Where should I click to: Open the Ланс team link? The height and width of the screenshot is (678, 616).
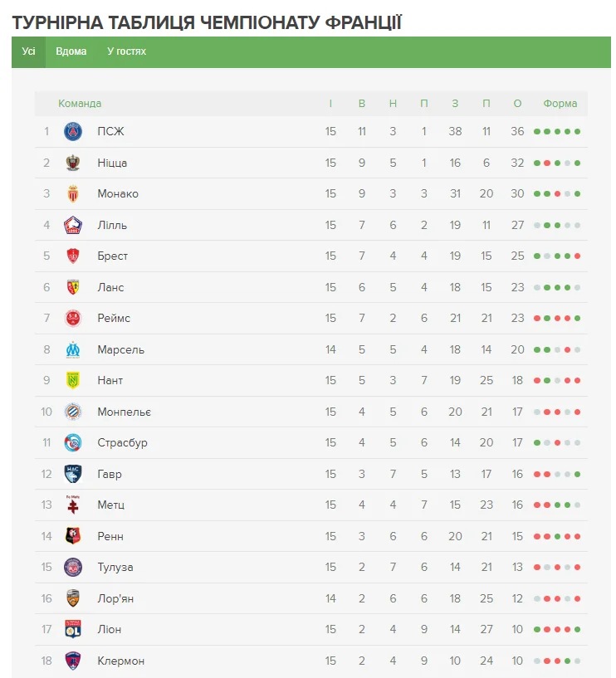pyautogui.click(x=110, y=287)
